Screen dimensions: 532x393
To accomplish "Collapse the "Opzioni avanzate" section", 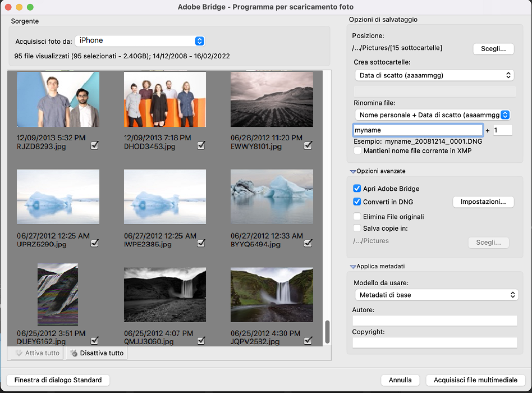I will click(354, 171).
